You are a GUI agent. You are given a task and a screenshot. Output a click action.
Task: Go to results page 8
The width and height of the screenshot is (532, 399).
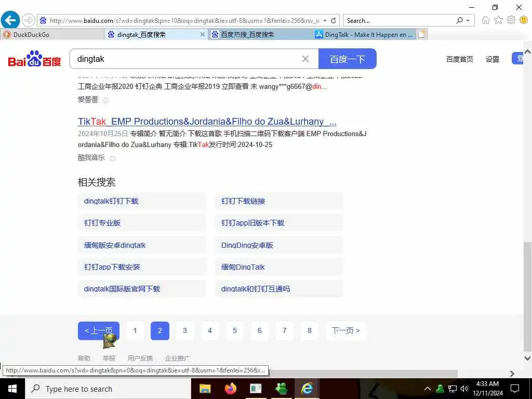310,330
